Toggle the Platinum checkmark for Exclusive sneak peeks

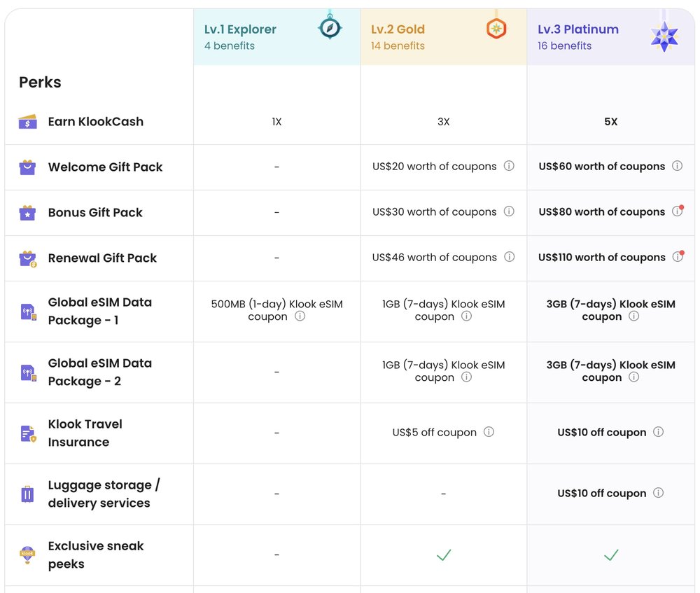point(610,554)
